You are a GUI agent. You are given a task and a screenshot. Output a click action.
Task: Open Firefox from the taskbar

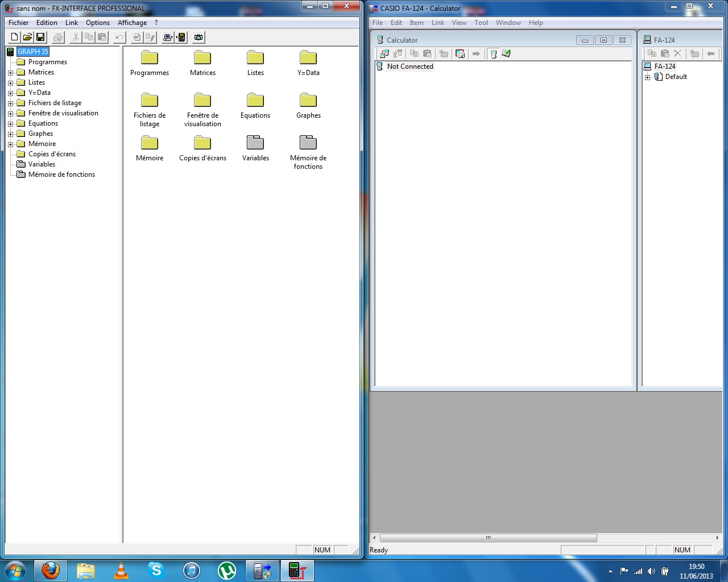click(x=51, y=570)
